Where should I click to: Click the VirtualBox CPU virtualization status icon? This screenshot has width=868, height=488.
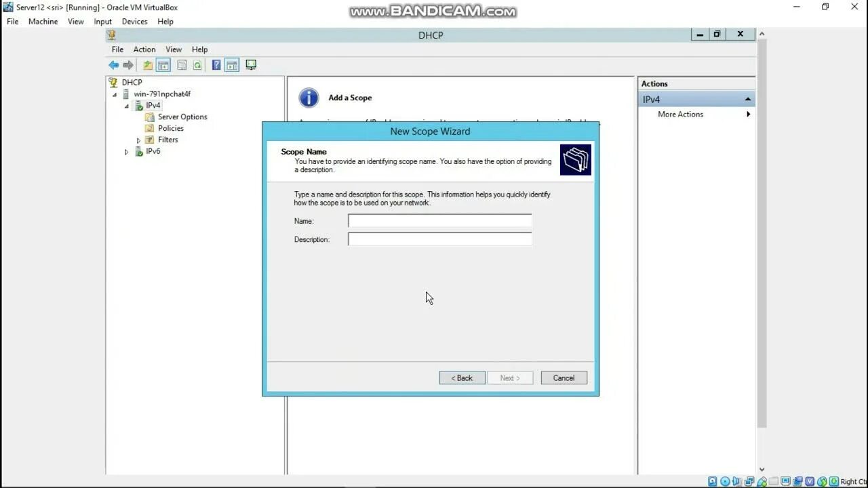[x=810, y=482]
